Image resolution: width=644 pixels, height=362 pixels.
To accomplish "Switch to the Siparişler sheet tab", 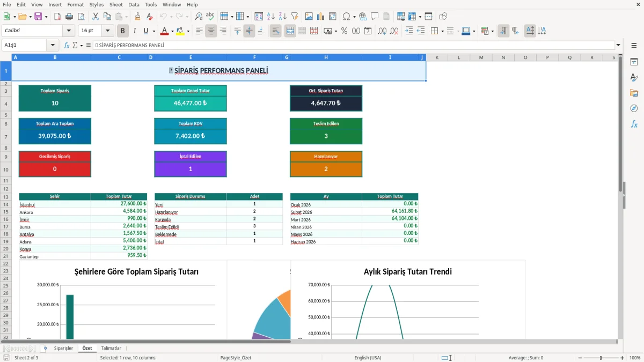I will (x=63, y=348).
